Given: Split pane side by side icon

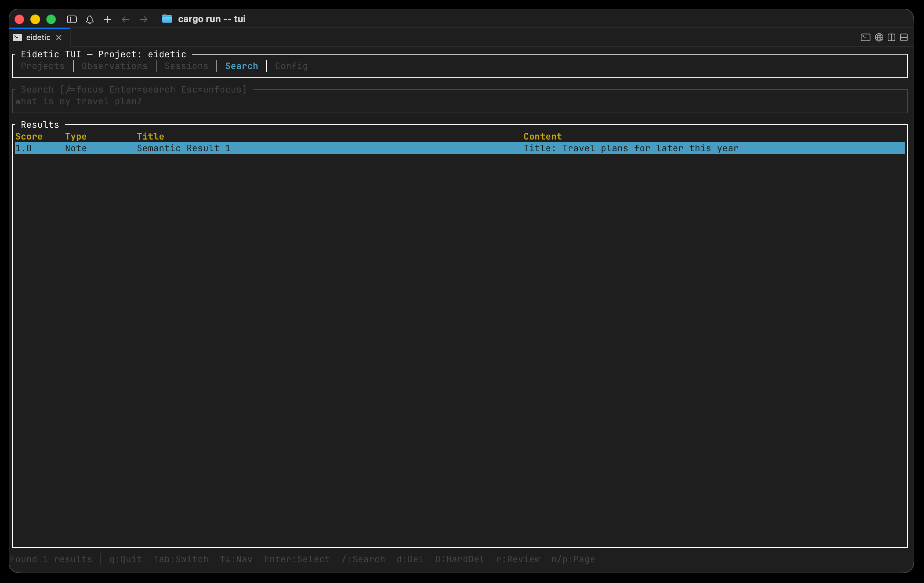Looking at the screenshot, I should pyautogui.click(x=892, y=37).
